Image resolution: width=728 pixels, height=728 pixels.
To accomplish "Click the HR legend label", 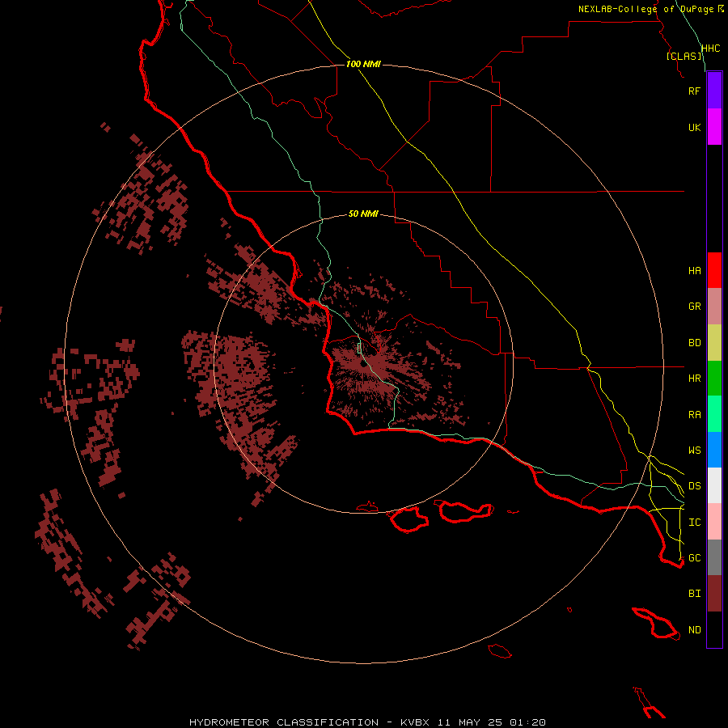I will 694,379.
